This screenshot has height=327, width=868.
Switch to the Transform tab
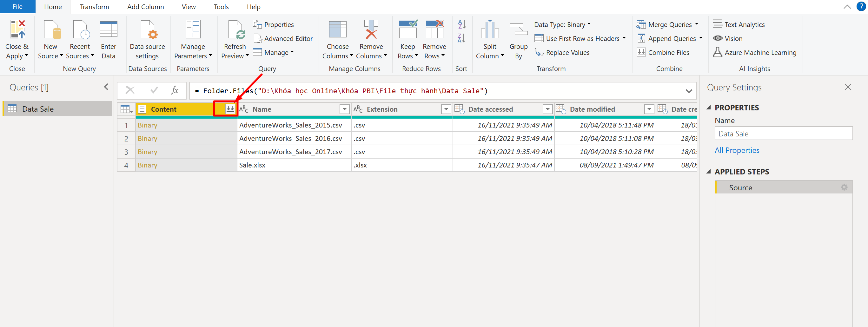[94, 7]
